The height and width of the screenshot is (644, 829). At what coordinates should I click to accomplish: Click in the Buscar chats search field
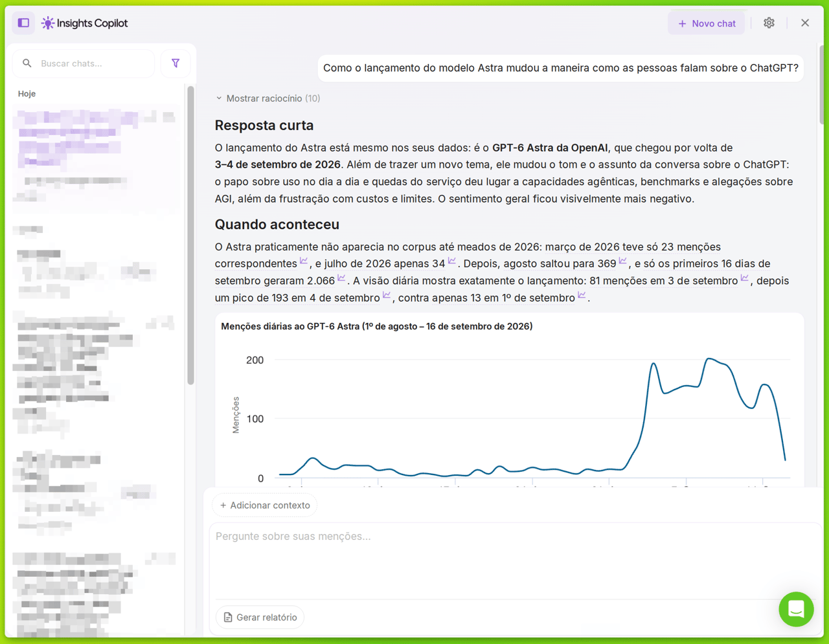pos(84,63)
